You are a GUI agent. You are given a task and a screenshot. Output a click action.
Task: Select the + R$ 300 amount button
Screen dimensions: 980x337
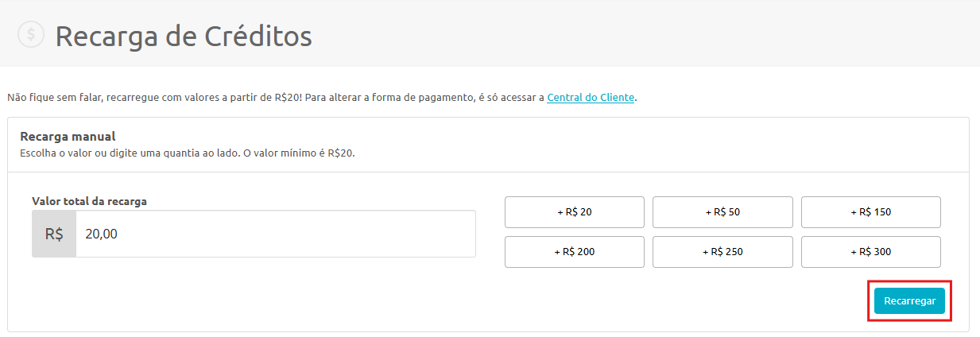pos(871,252)
